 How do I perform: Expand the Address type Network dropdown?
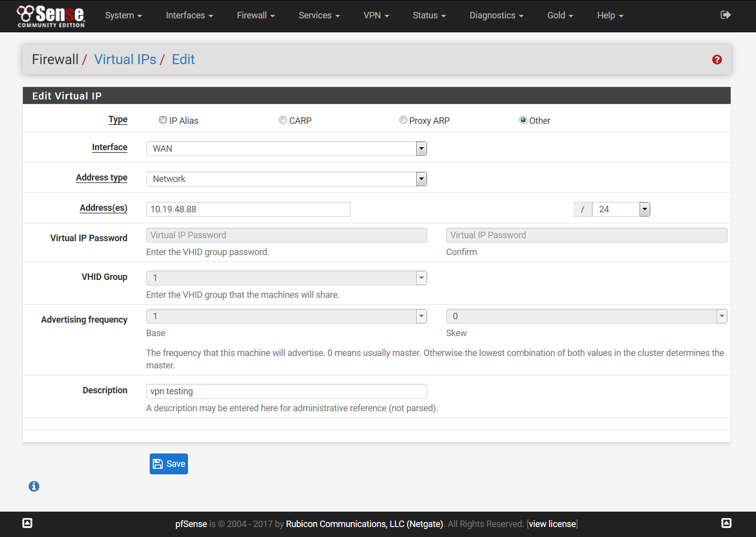pyautogui.click(x=421, y=179)
